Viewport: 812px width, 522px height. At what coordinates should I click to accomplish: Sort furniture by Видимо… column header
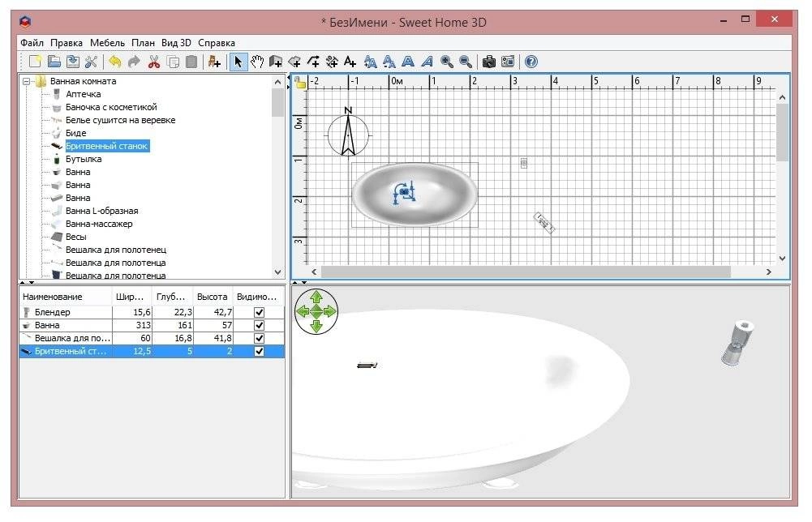point(259,297)
